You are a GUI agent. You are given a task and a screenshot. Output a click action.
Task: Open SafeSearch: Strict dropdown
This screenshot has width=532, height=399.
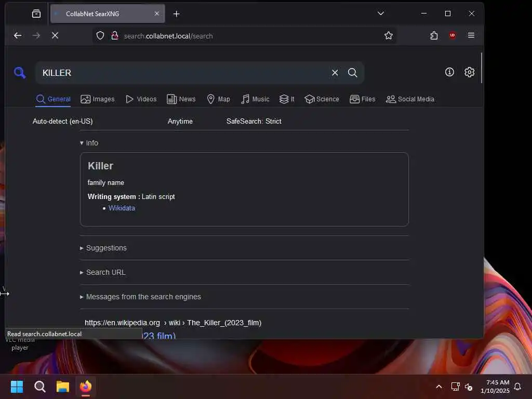click(254, 121)
